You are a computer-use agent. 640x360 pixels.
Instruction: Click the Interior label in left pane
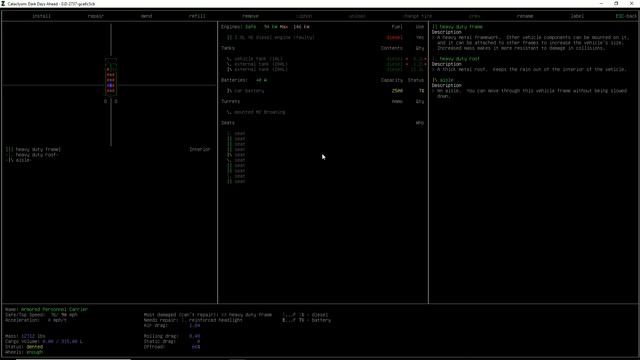[200, 149]
